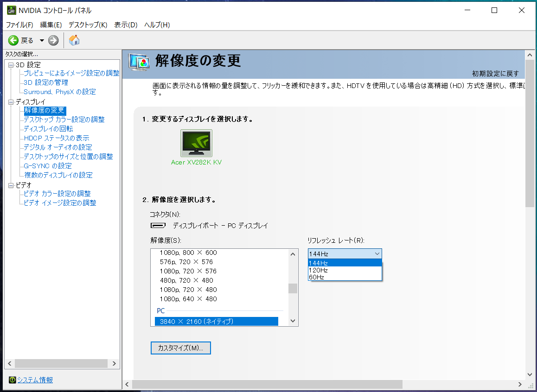Click the カスタマイズ(M)... button
Screen dimensions: 537x392
[x=180, y=348]
